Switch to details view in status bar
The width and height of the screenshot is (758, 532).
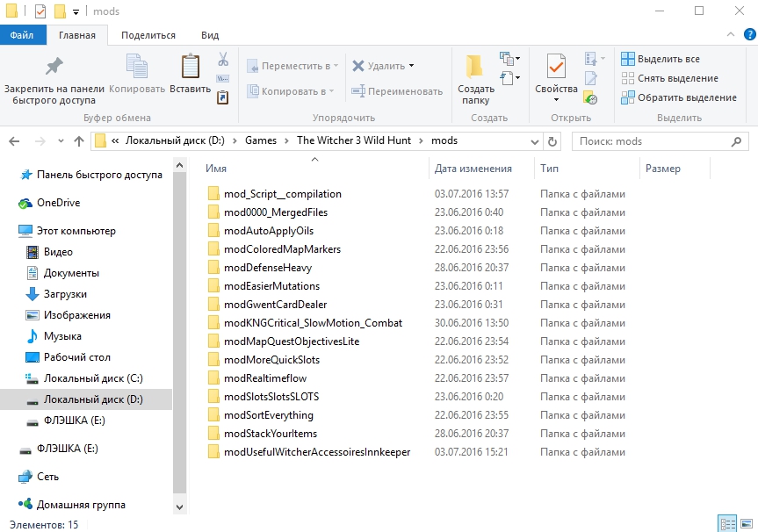click(x=727, y=524)
